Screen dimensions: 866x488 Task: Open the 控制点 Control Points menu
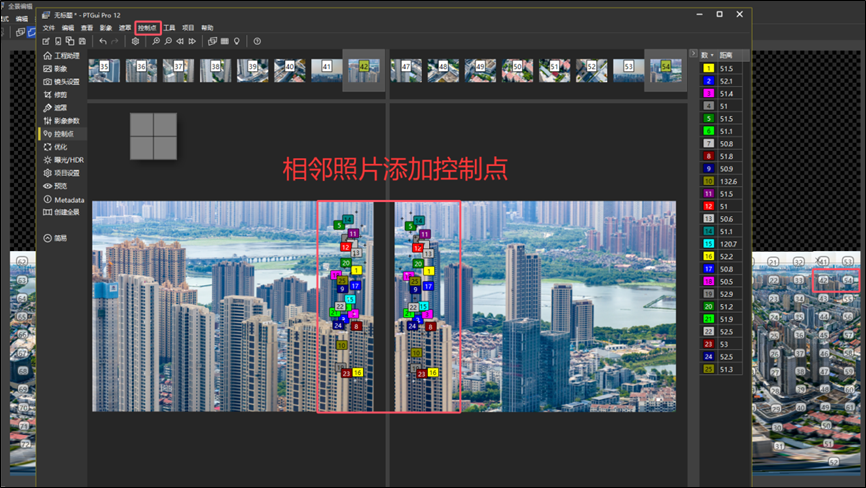(x=147, y=28)
